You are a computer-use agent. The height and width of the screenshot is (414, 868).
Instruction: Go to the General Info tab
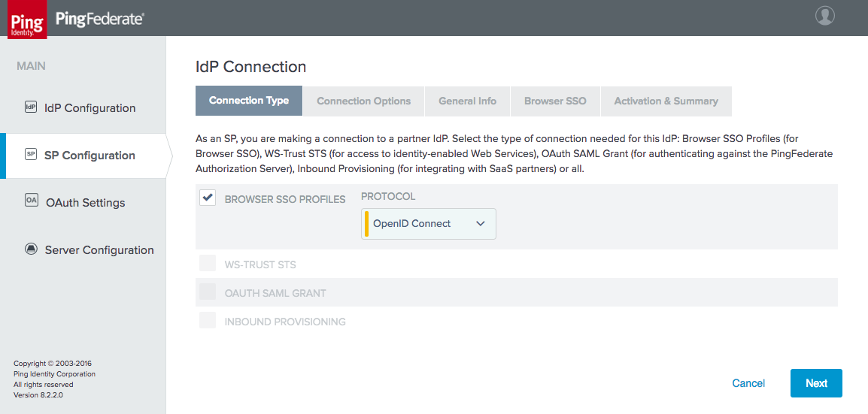[468, 101]
